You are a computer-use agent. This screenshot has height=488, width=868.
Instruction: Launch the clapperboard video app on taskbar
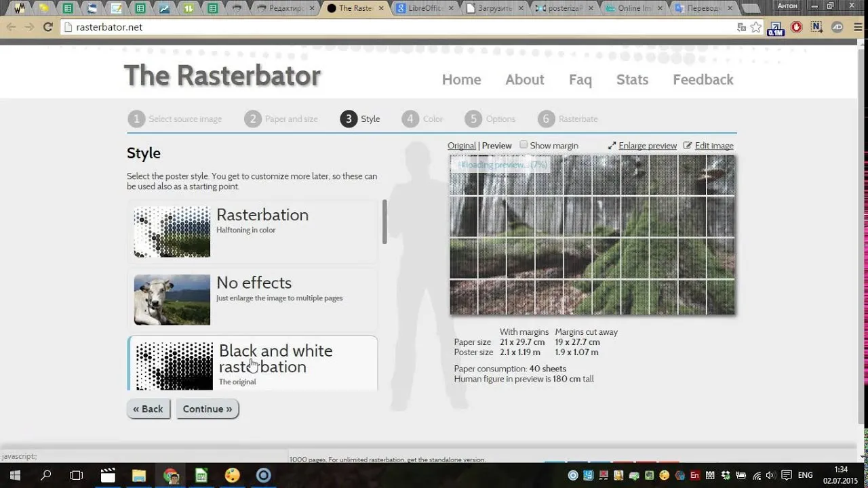pyautogui.click(x=108, y=475)
